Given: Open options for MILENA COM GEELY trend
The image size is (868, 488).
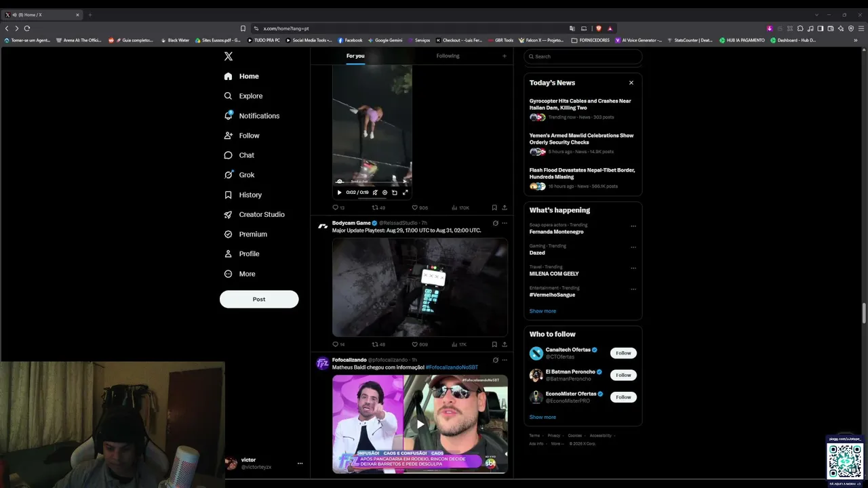Looking at the screenshot, I should 633,268.
